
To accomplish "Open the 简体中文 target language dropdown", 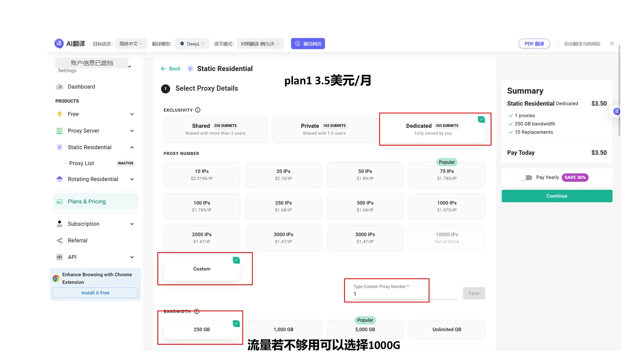I will coord(131,43).
